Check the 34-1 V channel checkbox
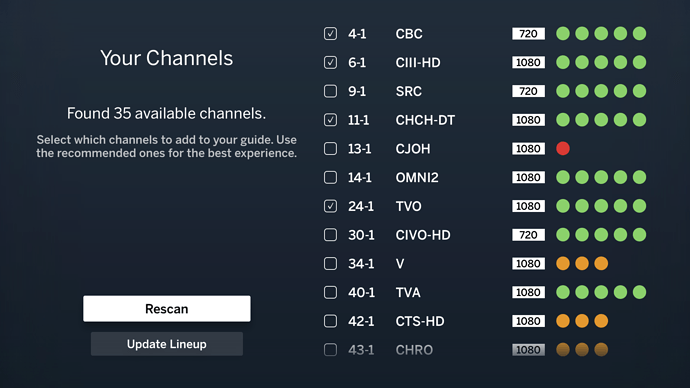 330,264
